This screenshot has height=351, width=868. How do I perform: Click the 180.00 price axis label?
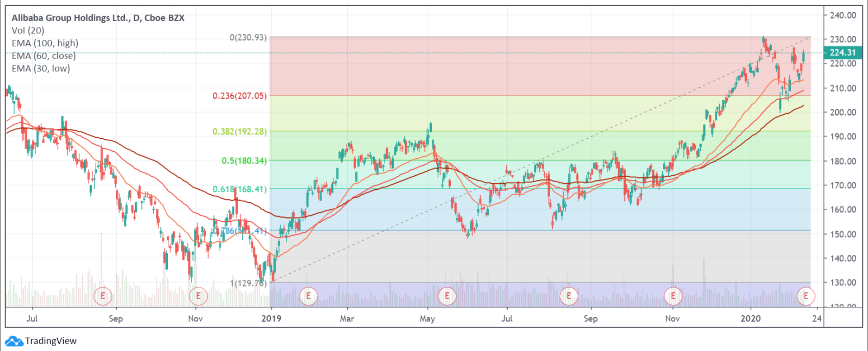point(843,161)
